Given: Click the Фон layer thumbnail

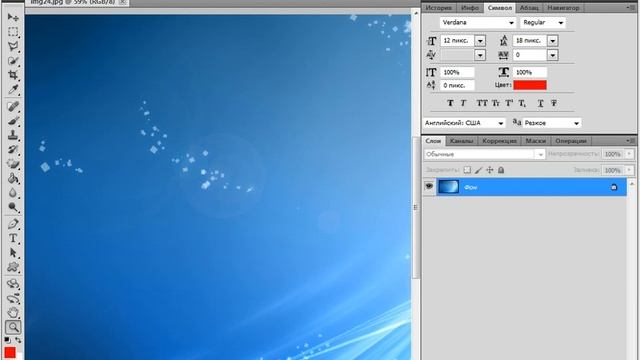Looking at the screenshot, I should (448, 187).
